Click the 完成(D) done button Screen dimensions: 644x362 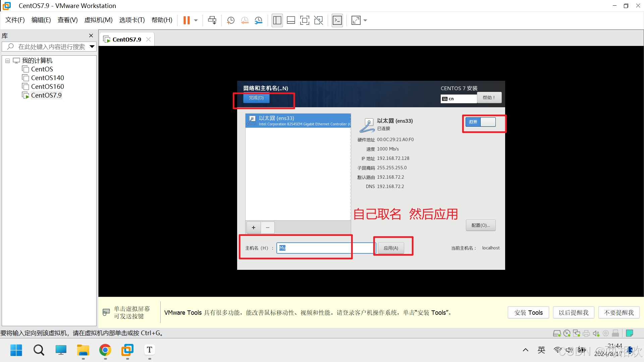[256, 98]
